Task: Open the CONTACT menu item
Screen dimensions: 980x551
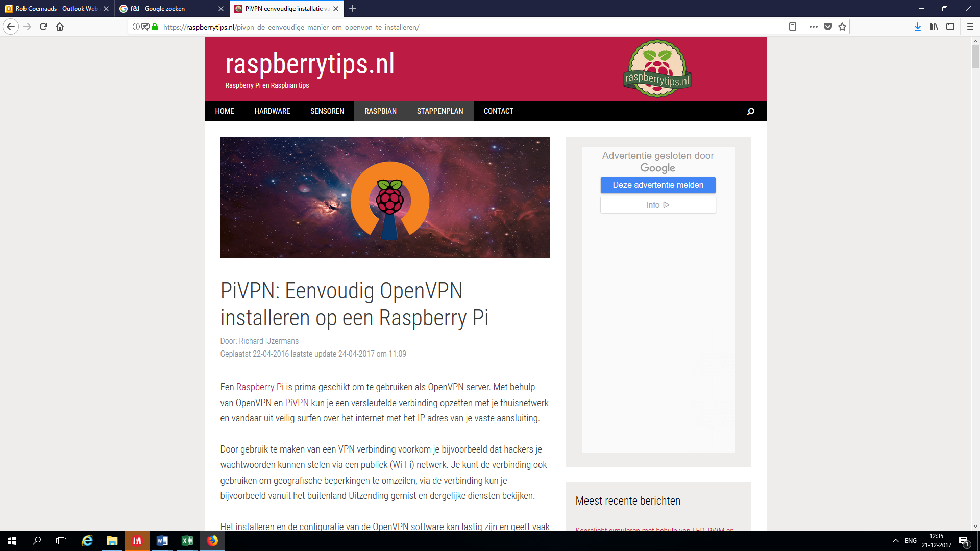Action: pyautogui.click(x=499, y=111)
